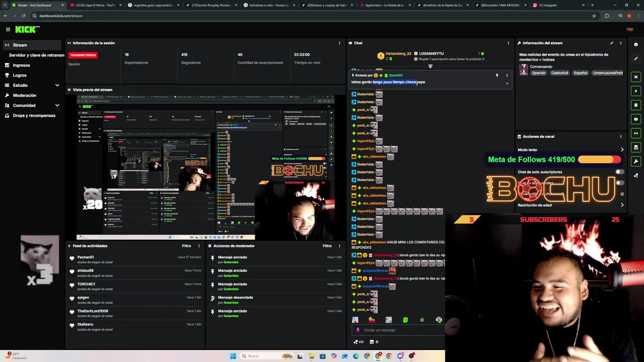Image resolution: width=644 pixels, height=362 pixels.
Task: Click Pechan51 in activity feed
Action: point(86,257)
